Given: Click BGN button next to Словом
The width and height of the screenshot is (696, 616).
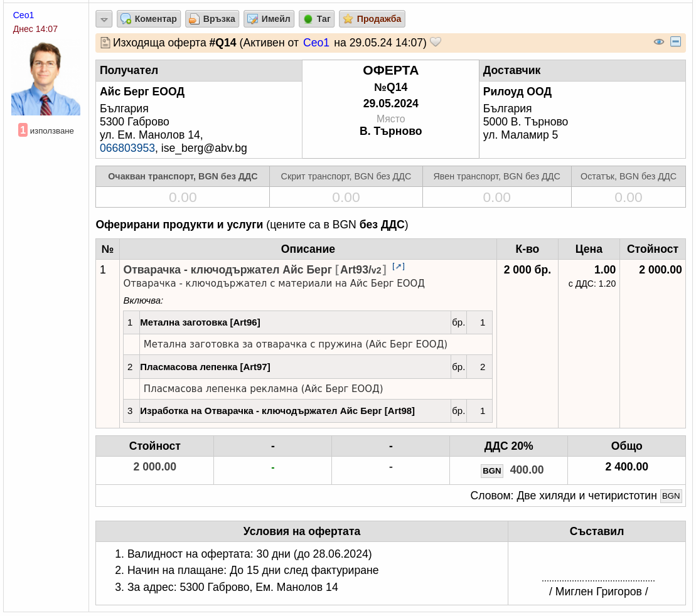Looking at the screenshot, I should pos(671,496).
